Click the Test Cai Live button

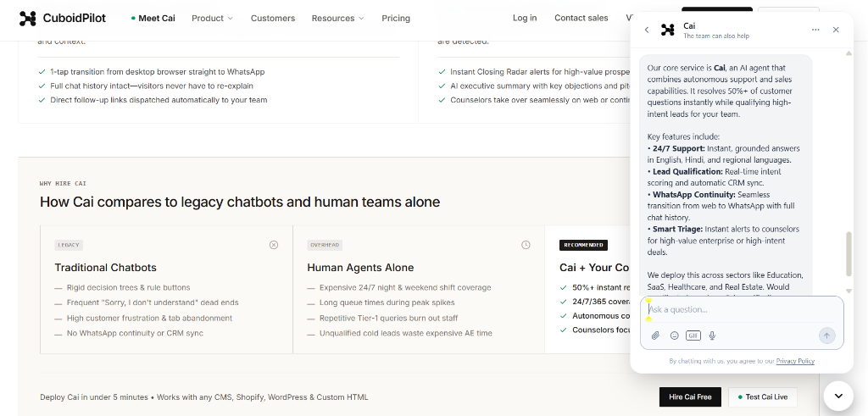762,397
